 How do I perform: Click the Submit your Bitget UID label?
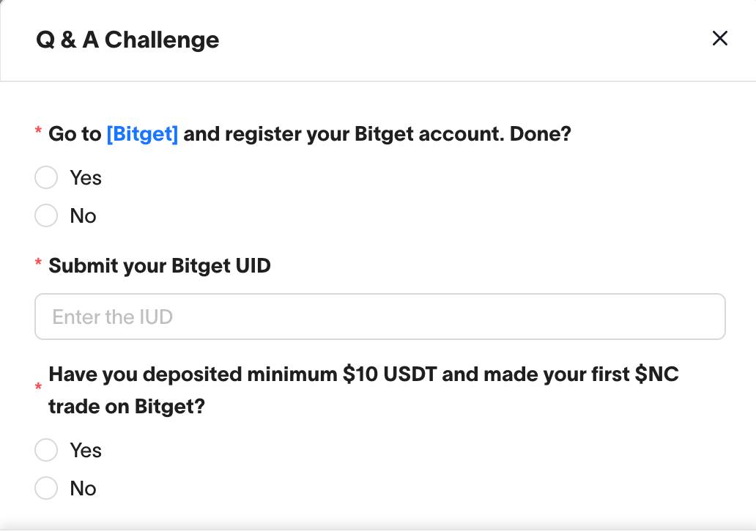(160, 266)
